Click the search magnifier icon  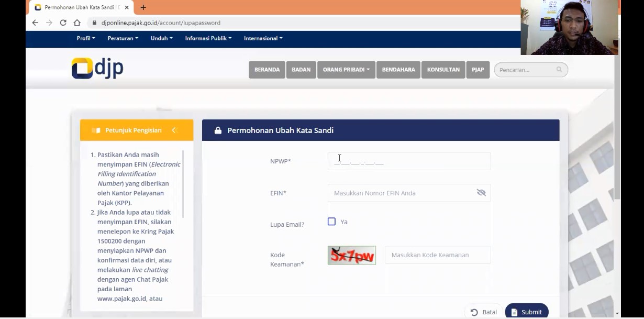(x=559, y=69)
